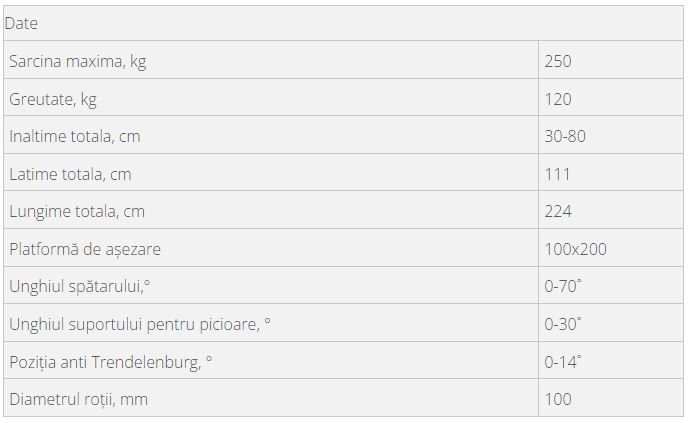Viewport: 688px width, 423px height.
Task: Click the 224 length value
Action: click(558, 212)
